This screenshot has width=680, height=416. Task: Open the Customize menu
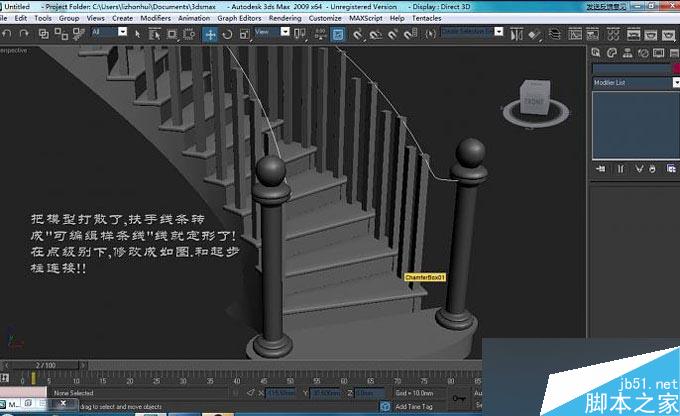click(x=325, y=18)
